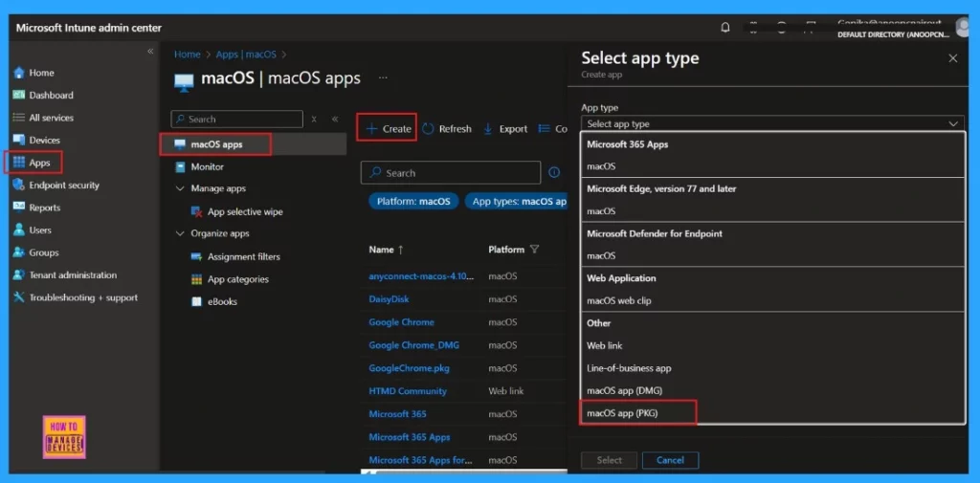Viewport: 980px width, 483px height.
Task: Click the info icon beside app search
Action: 553,172
